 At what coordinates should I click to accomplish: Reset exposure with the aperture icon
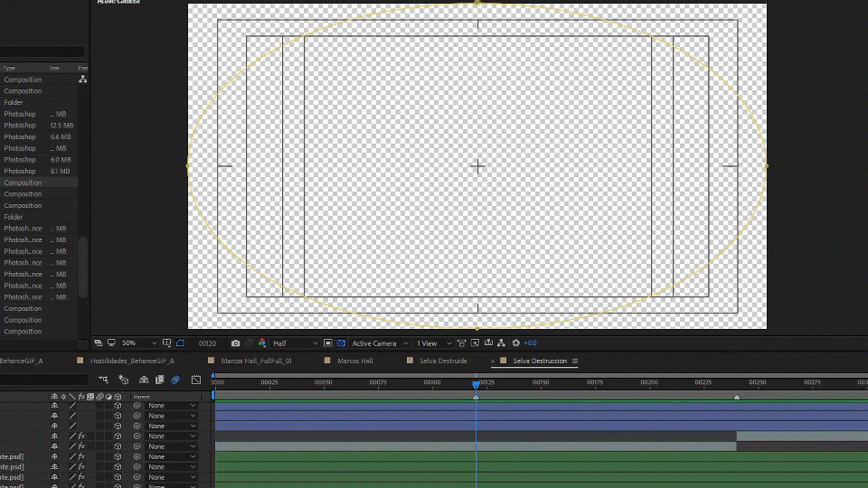(516, 343)
